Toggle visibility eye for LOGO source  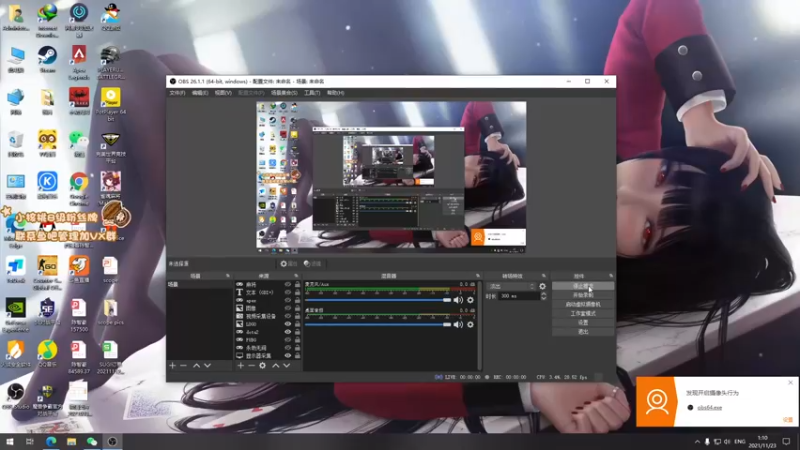[288, 324]
